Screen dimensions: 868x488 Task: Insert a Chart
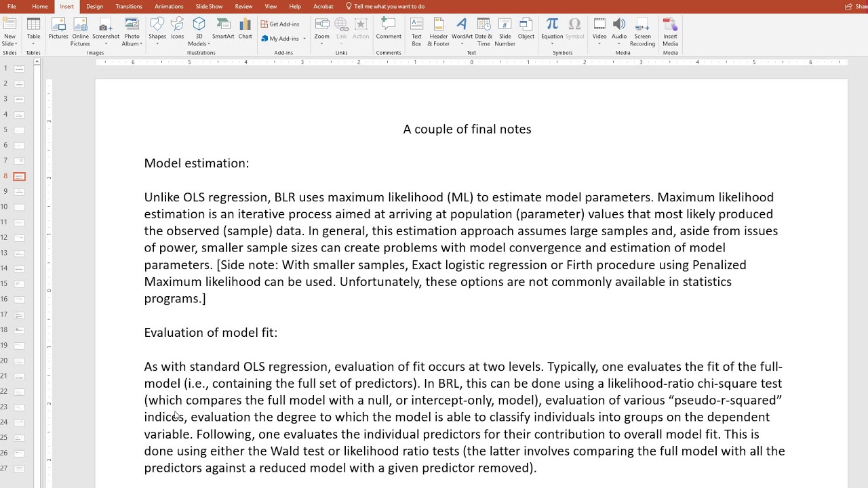[245, 28]
